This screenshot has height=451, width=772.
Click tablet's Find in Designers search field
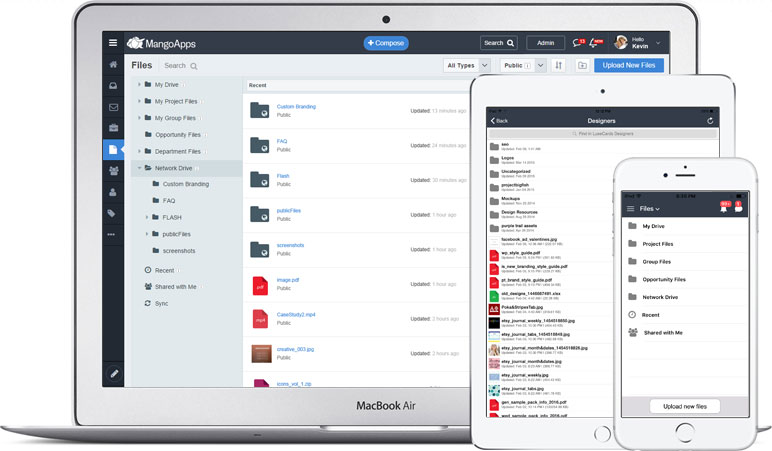tap(603, 134)
